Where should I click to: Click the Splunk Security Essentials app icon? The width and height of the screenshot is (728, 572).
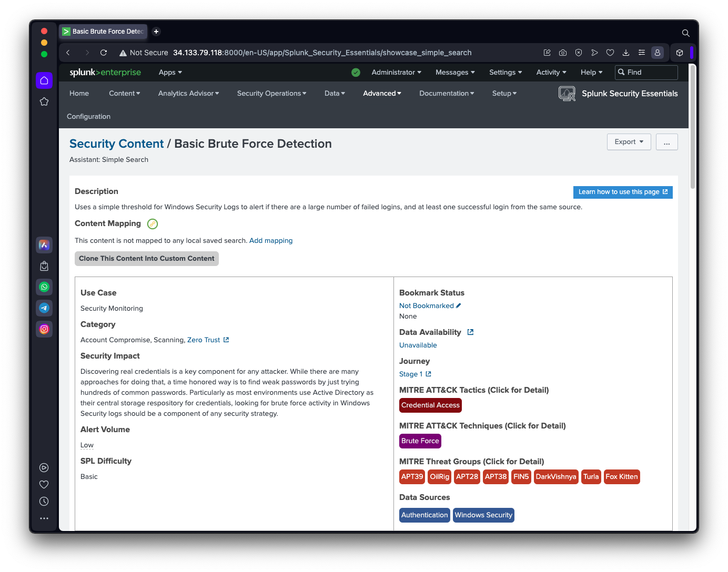click(x=567, y=94)
